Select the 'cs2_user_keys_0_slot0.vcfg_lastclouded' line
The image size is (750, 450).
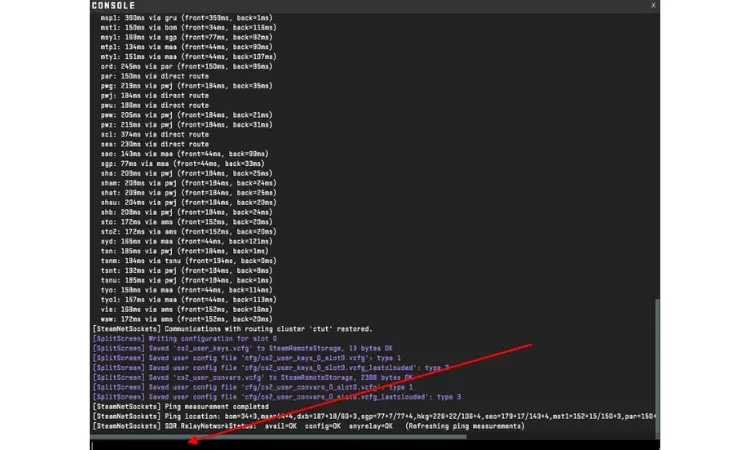(271, 368)
